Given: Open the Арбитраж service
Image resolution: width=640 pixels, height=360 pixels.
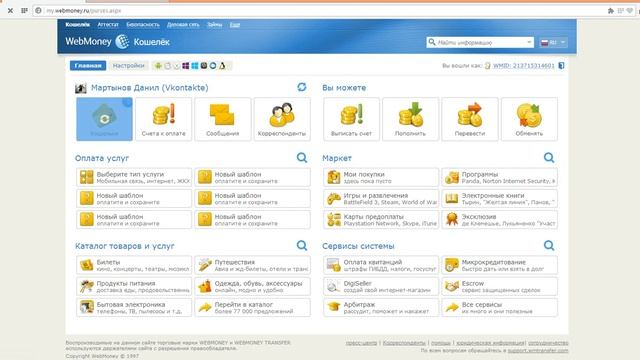Looking at the screenshot, I should pyautogui.click(x=381, y=308).
